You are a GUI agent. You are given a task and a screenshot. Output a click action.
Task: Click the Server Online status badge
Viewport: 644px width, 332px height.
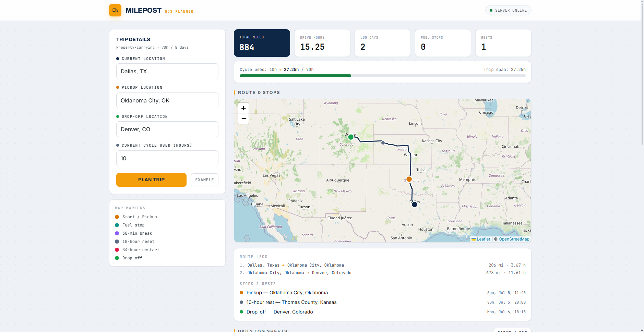coord(508,10)
